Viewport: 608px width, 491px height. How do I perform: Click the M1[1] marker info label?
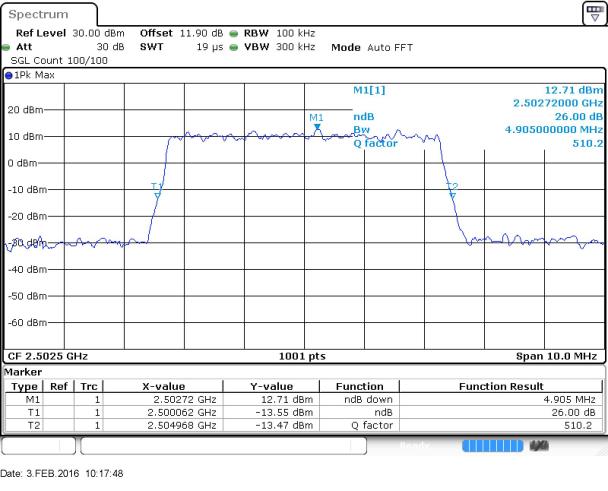coord(369,90)
